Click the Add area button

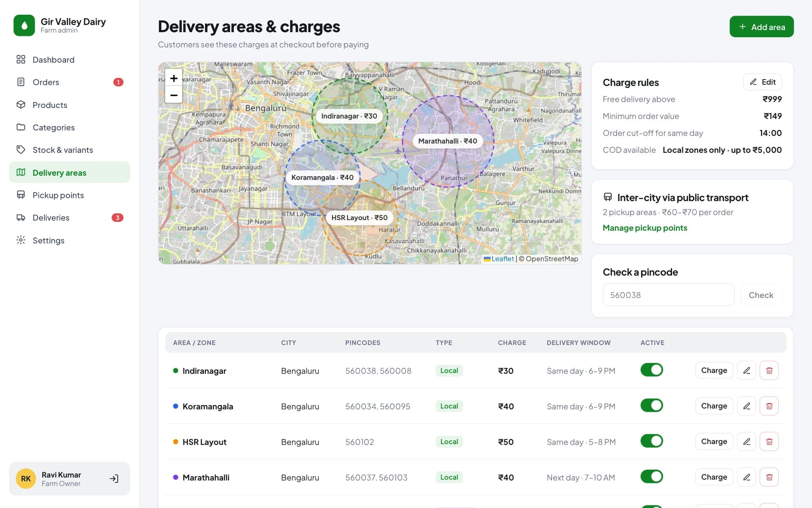(761, 27)
